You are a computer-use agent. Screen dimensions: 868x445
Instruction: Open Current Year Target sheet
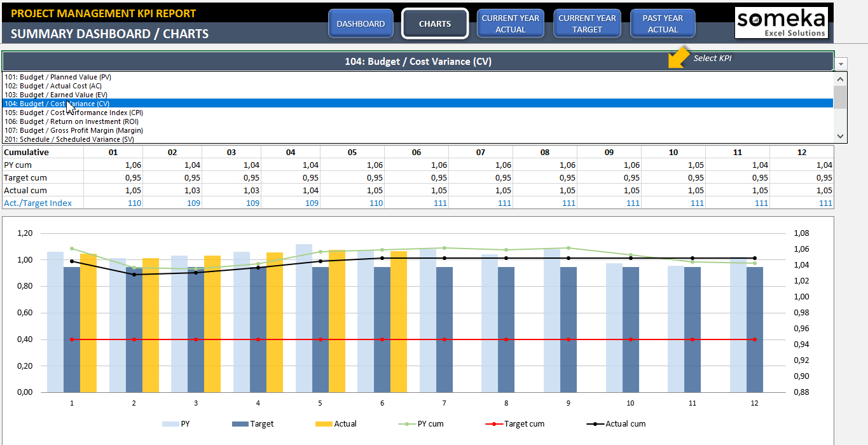(587, 24)
